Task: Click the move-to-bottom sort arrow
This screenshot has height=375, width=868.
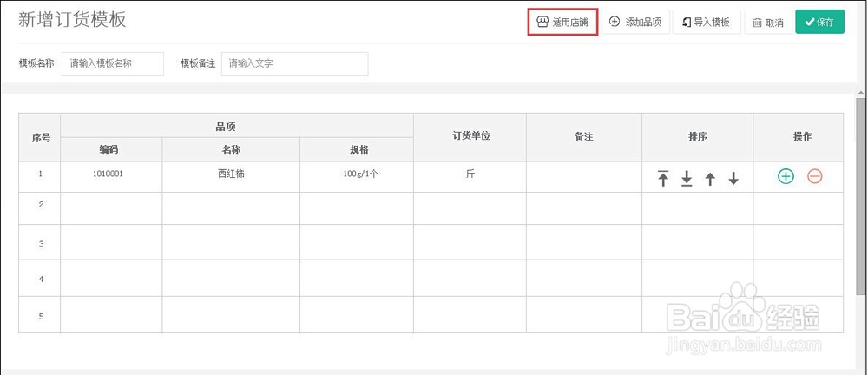Action: (x=687, y=178)
